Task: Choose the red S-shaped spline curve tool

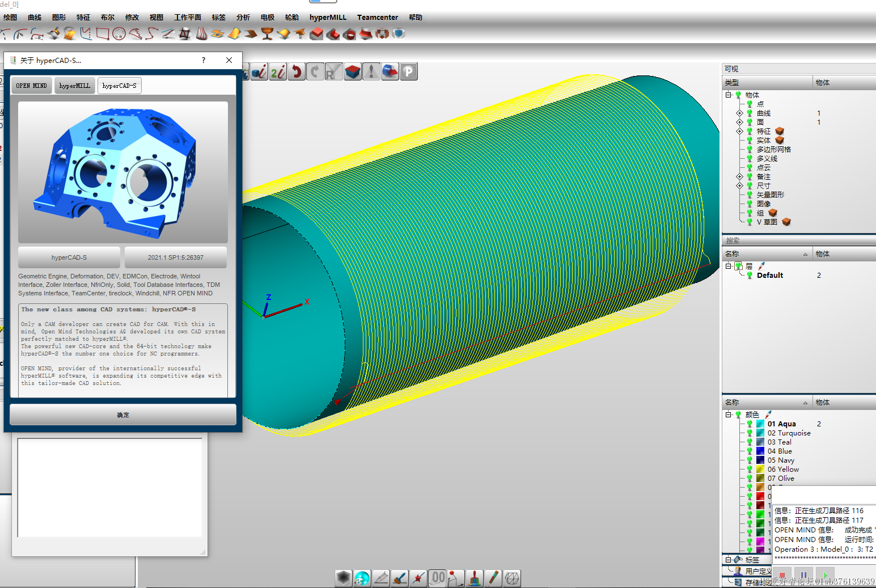Action: tap(151, 34)
